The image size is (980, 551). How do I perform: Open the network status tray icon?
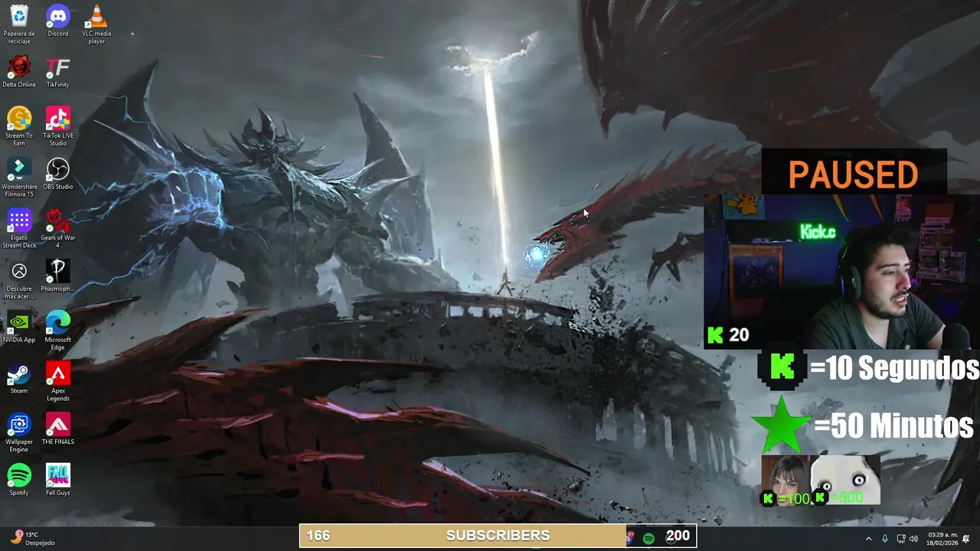901,539
